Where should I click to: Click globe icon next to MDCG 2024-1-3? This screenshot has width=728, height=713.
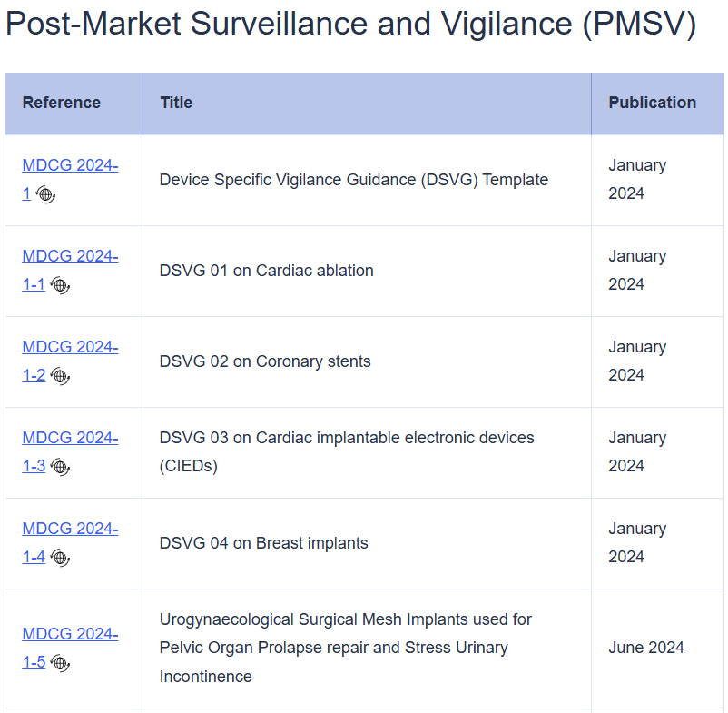[60, 467]
